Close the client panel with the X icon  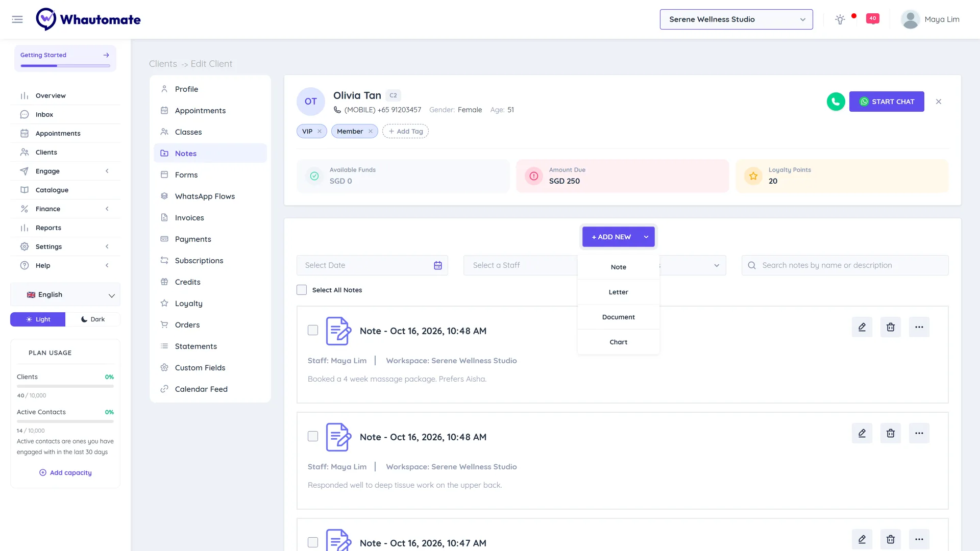click(x=939, y=102)
